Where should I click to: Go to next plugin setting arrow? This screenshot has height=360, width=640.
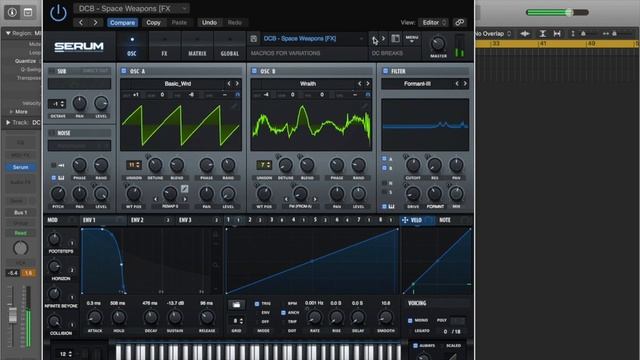(x=95, y=22)
